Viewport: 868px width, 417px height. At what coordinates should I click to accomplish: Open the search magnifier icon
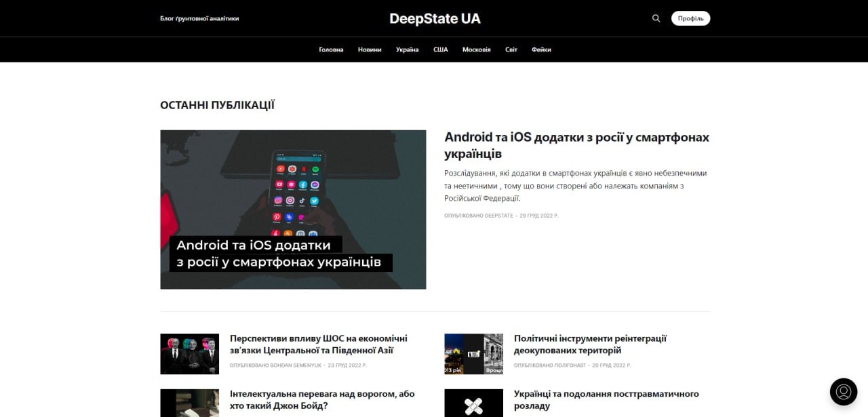656,18
